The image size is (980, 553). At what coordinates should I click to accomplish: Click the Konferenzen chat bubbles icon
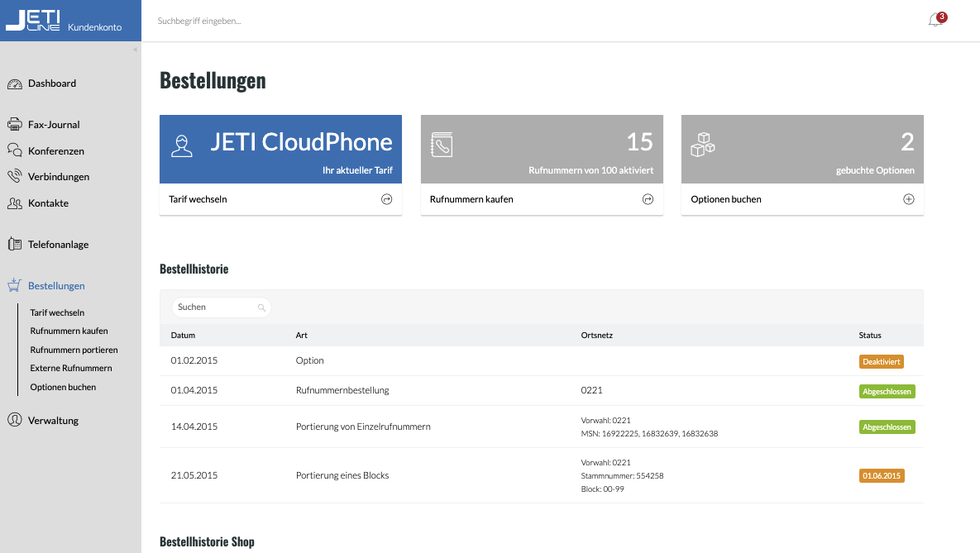(x=14, y=150)
